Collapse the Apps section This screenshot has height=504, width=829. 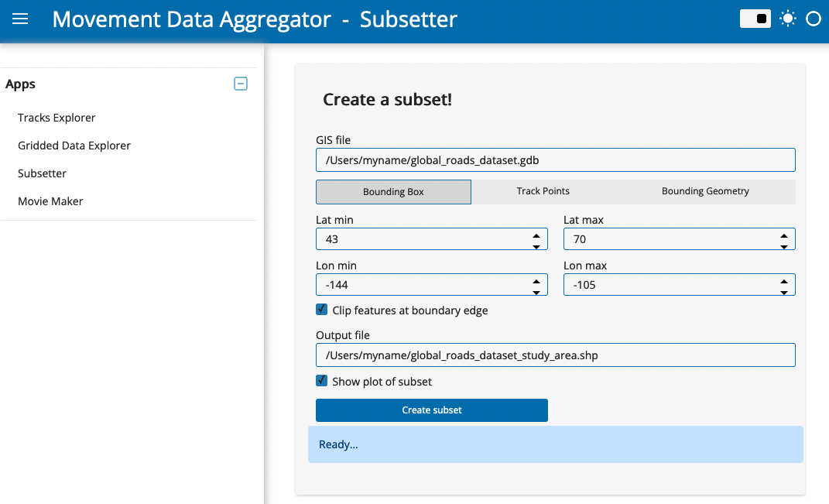tap(241, 84)
